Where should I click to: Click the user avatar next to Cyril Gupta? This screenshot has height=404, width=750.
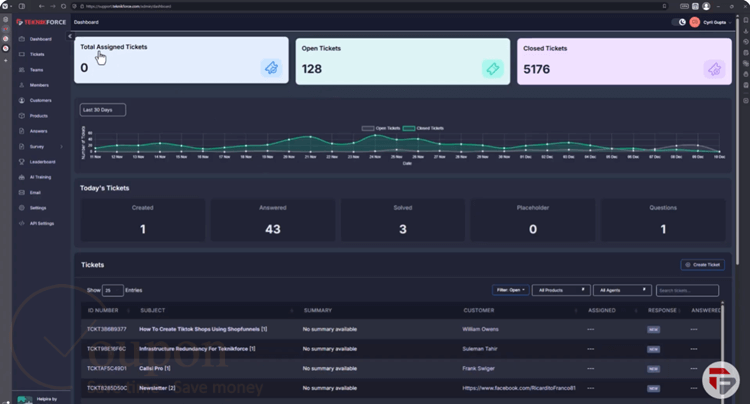(x=695, y=22)
